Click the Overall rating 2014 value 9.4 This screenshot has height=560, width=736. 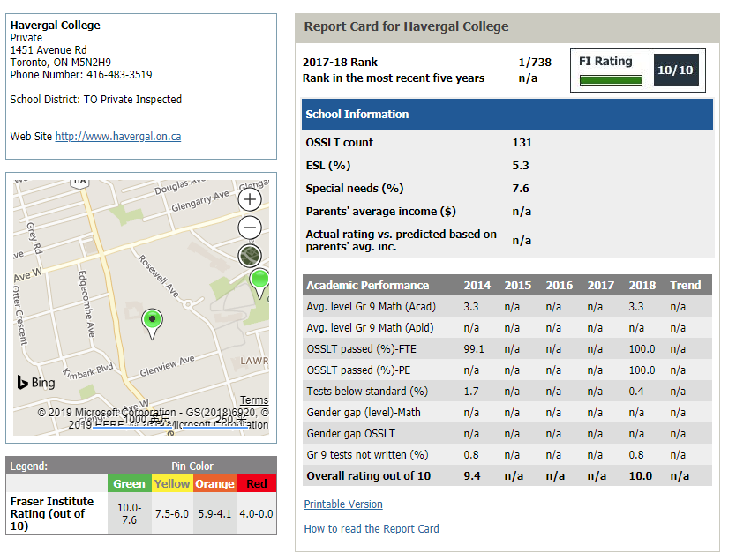click(472, 476)
